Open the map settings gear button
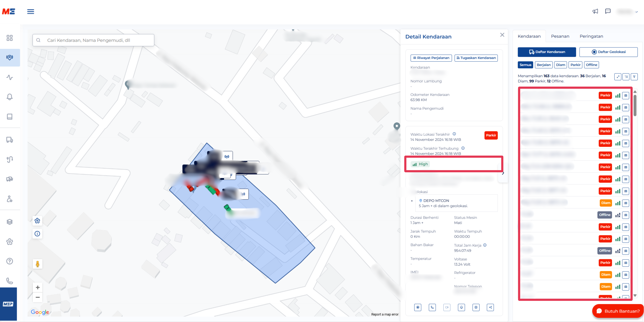The height and width of the screenshot is (322, 644). (37, 221)
